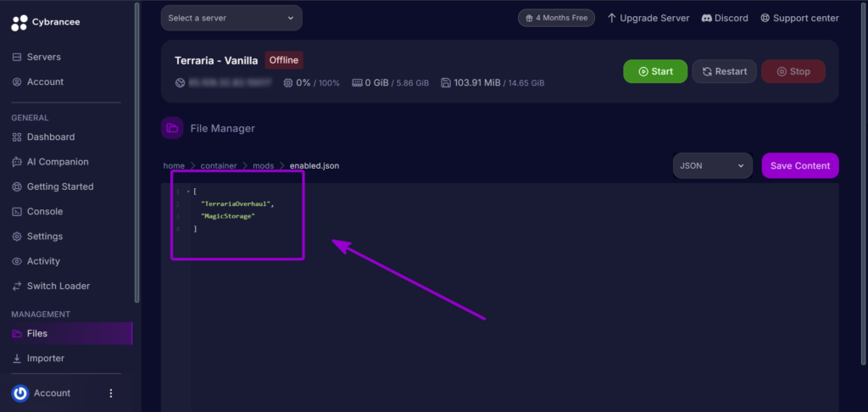Open the JSON language dropdown
The width and height of the screenshot is (868, 412).
coord(712,165)
